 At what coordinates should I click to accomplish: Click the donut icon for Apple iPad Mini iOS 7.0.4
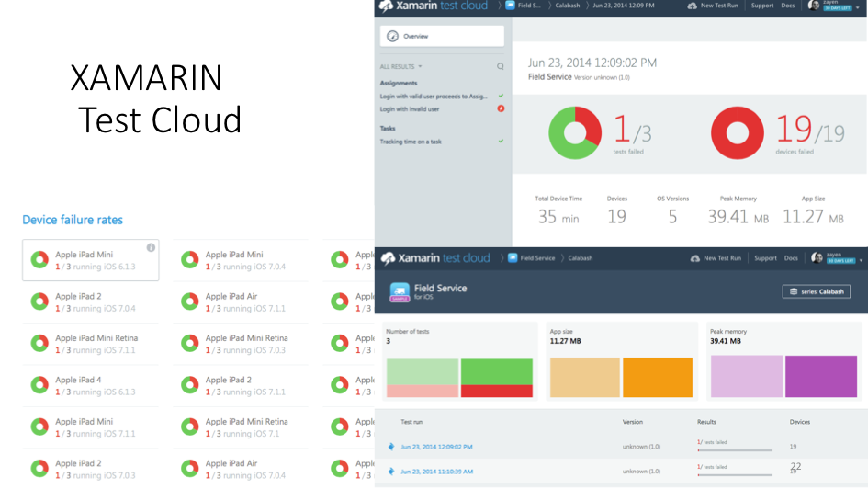(x=190, y=260)
